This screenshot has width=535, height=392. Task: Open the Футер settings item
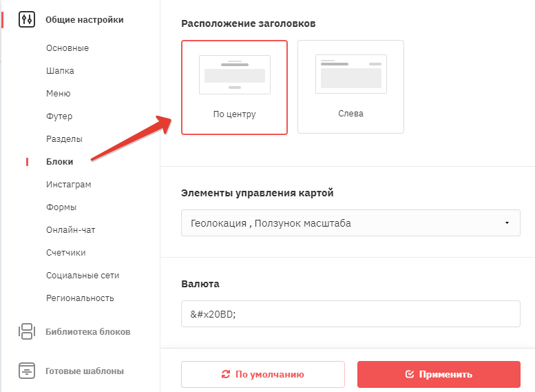point(59,116)
